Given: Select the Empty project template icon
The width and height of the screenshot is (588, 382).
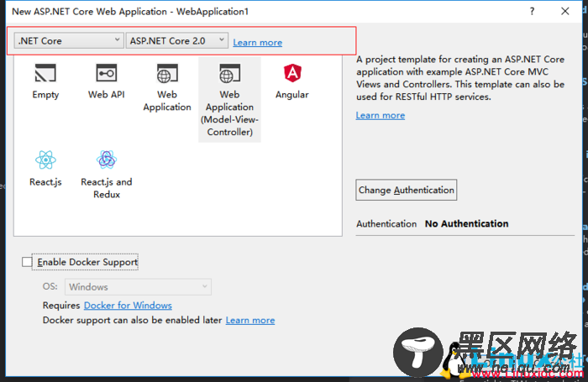Looking at the screenshot, I should [x=45, y=73].
